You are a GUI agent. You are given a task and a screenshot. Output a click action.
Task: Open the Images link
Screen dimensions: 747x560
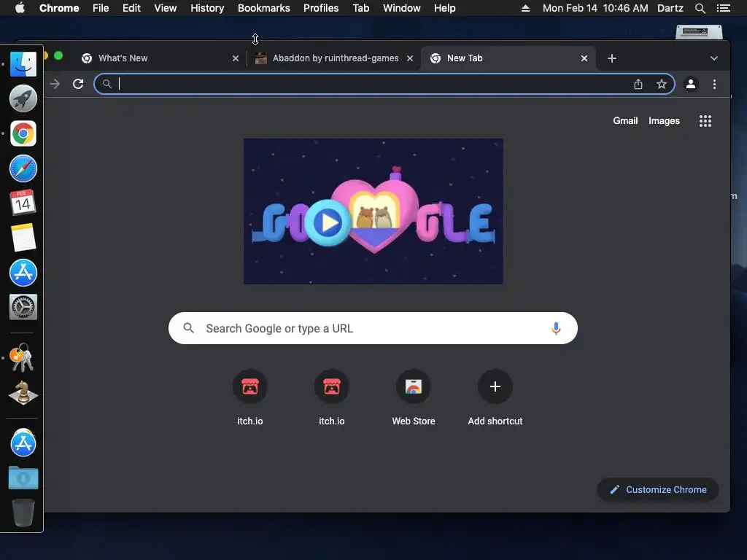[664, 121]
